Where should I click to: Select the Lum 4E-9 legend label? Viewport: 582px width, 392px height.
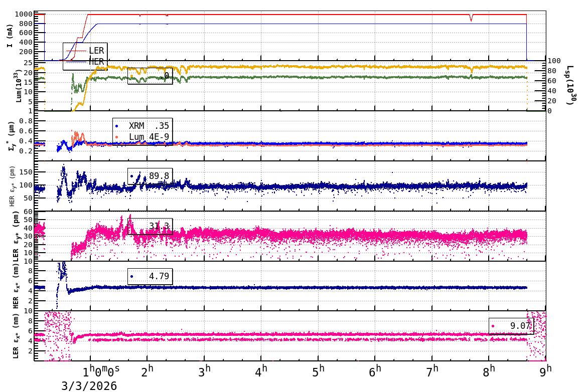[x=142, y=137]
